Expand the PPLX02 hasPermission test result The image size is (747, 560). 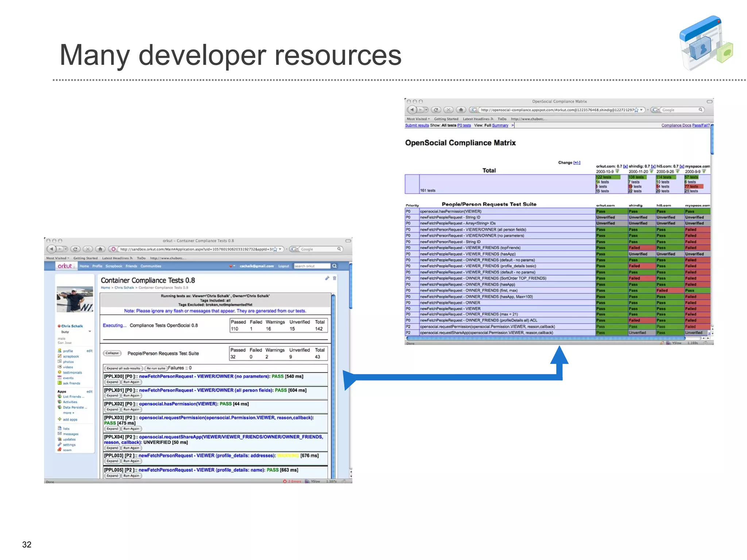coord(112,409)
